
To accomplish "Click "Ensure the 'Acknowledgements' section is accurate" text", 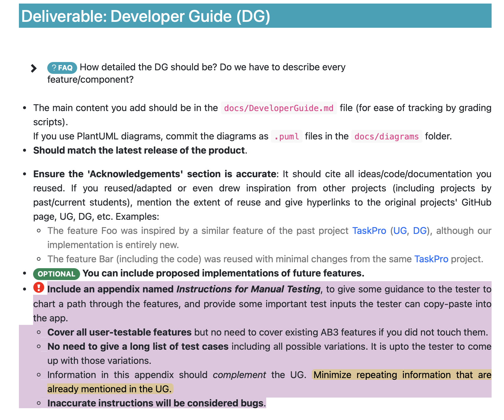I will coord(155,174).
